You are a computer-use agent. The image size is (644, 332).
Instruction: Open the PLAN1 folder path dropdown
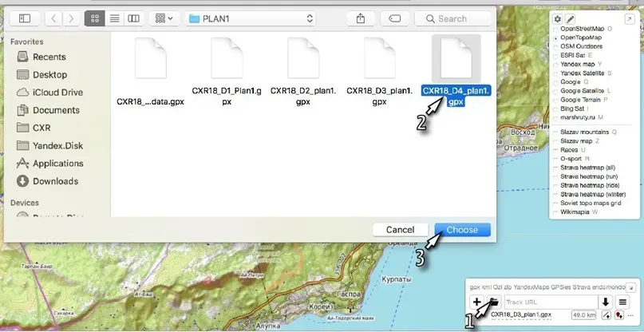[x=251, y=18]
